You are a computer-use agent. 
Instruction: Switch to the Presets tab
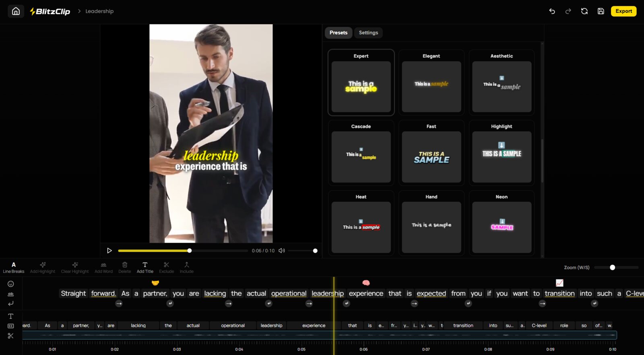coord(339,33)
